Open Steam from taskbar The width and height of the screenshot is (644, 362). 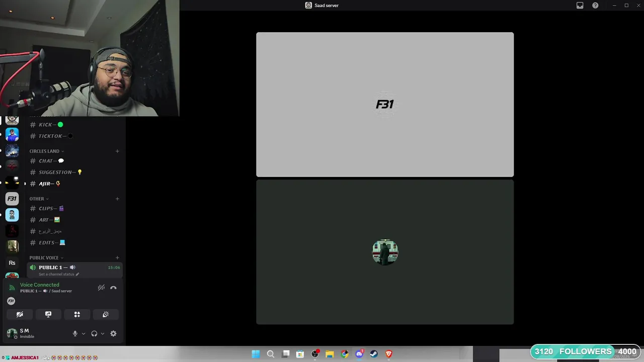click(x=374, y=354)
